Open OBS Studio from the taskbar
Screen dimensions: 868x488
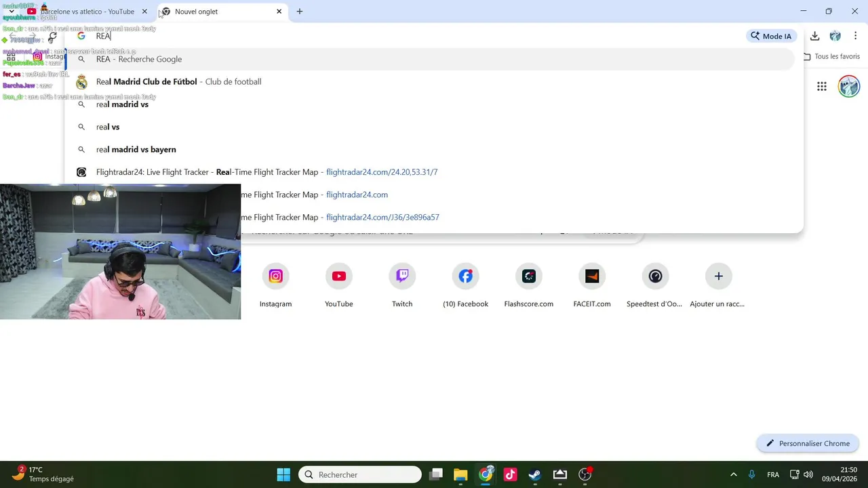pyautogui.click(x=585, y=474)
